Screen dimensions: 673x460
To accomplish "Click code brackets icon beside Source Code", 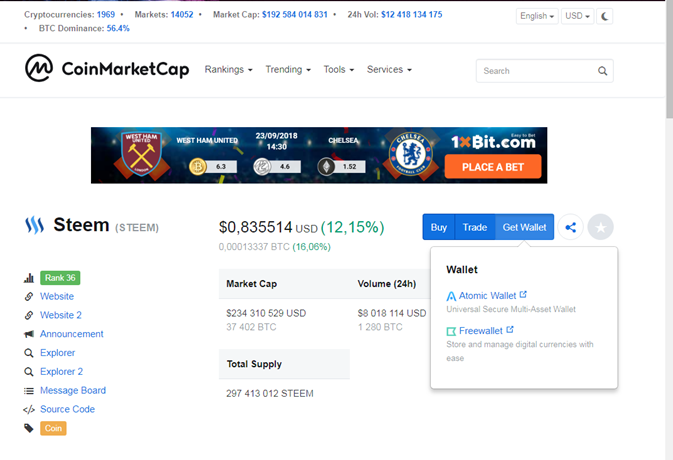I will click(29, 409).
